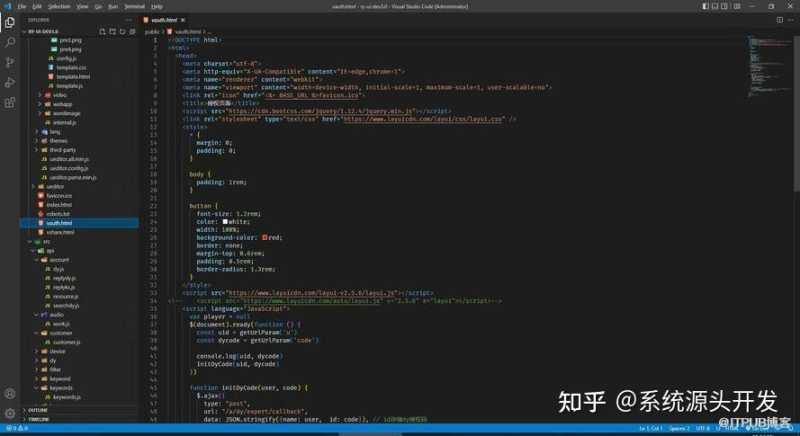Image resolution: width=800 pixels, height=436 pixels.
Task: Open the Edit menu
Action: tap(37, 7)
